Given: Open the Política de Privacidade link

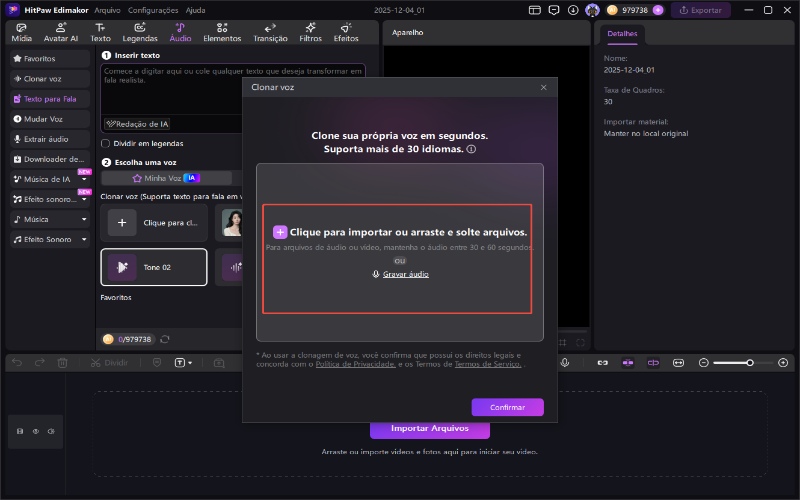Looking at the screenshot, I should pos(354,365).
